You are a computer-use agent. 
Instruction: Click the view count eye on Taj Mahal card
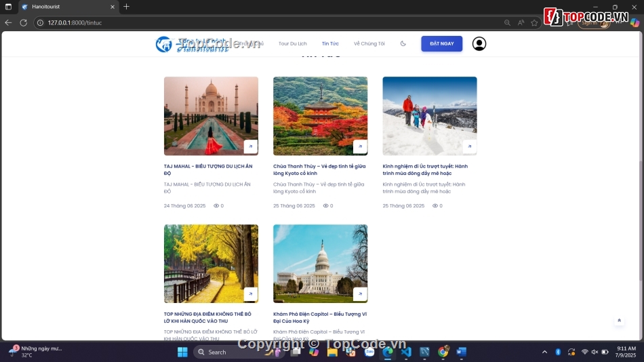tap(216, 206)
